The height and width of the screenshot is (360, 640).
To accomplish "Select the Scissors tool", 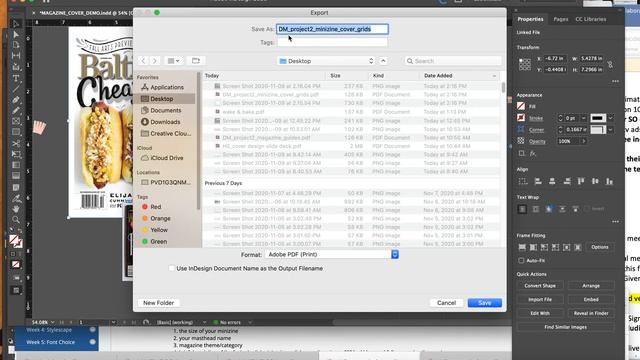I will pos(16,143).
